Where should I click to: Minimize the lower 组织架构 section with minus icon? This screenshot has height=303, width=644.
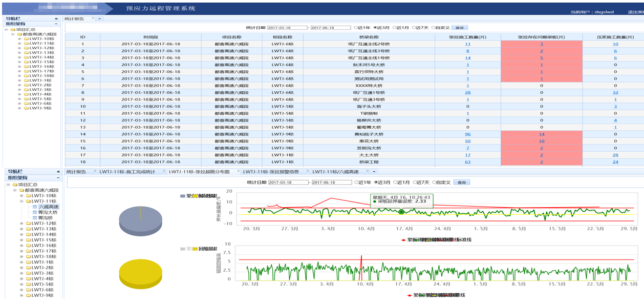(58, 178)
